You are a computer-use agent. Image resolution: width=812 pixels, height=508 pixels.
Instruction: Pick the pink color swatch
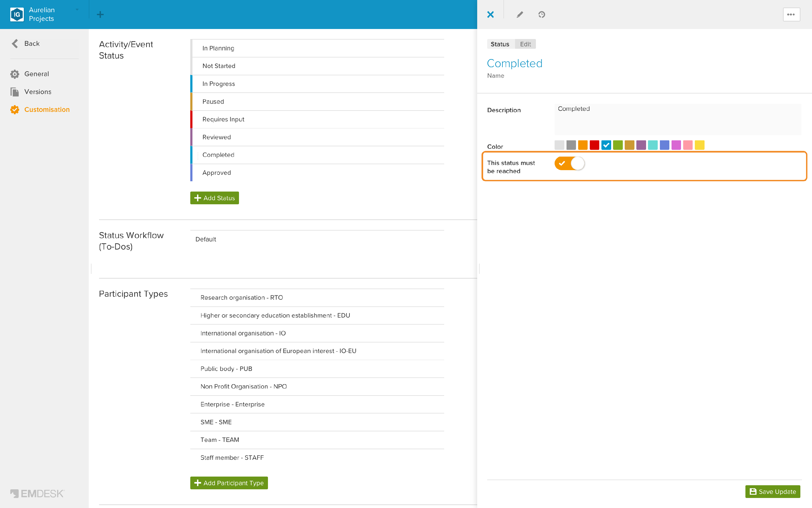[x=688, y=145]
